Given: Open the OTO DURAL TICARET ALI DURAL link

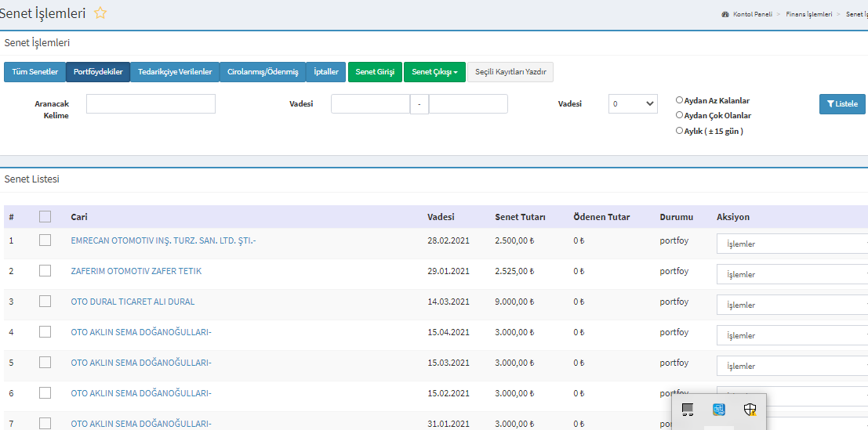Looking at the screenshot, I should coord(133,302).
